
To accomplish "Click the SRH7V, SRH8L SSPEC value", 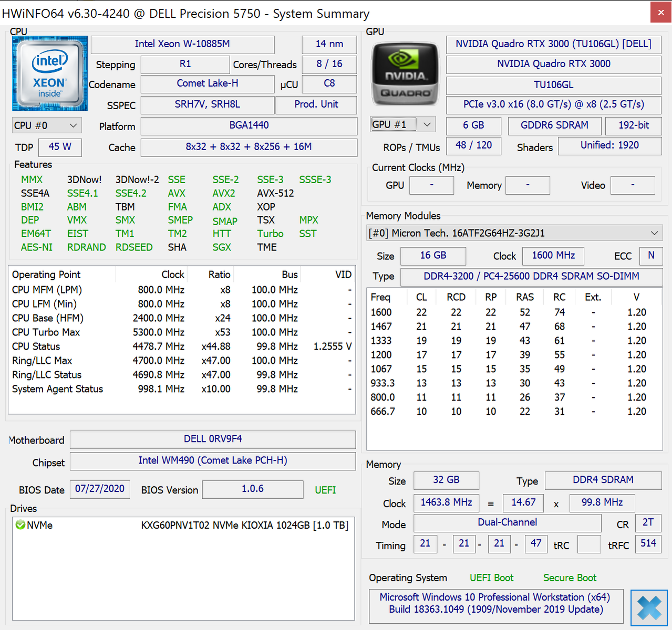I will point(208,104).
